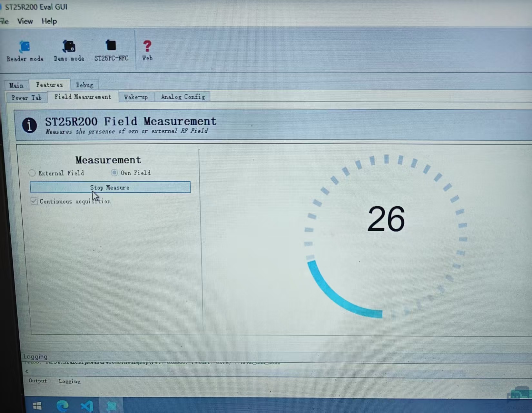
Task: Open the File menu
Action: pos(4,21)
